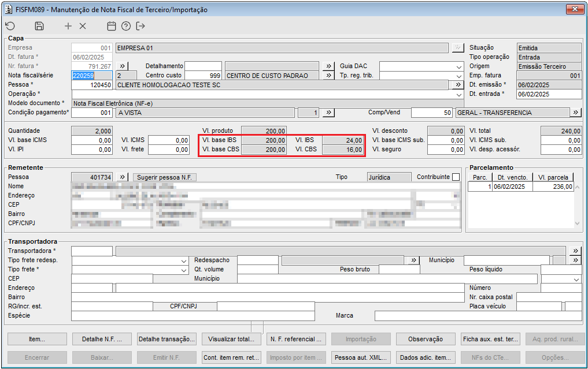
Task: Open Dados adic. item button
Action: tap(426, 357)
